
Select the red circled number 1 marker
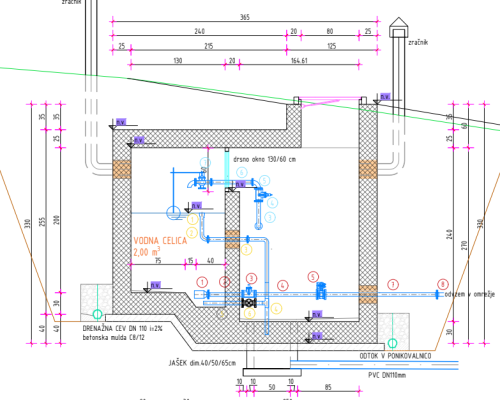pos(202,282)
